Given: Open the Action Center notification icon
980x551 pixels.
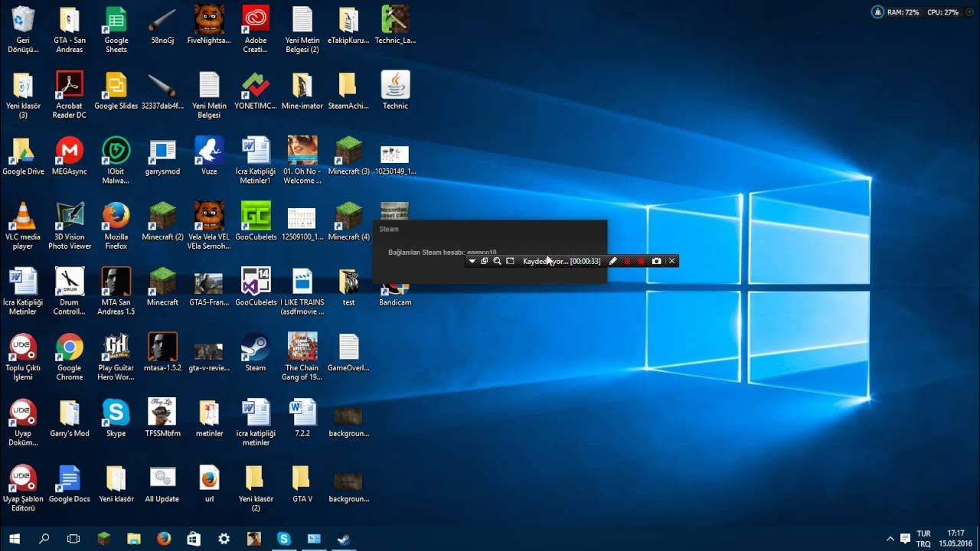Looking at the screenshot, I should (x=905, y=539).
